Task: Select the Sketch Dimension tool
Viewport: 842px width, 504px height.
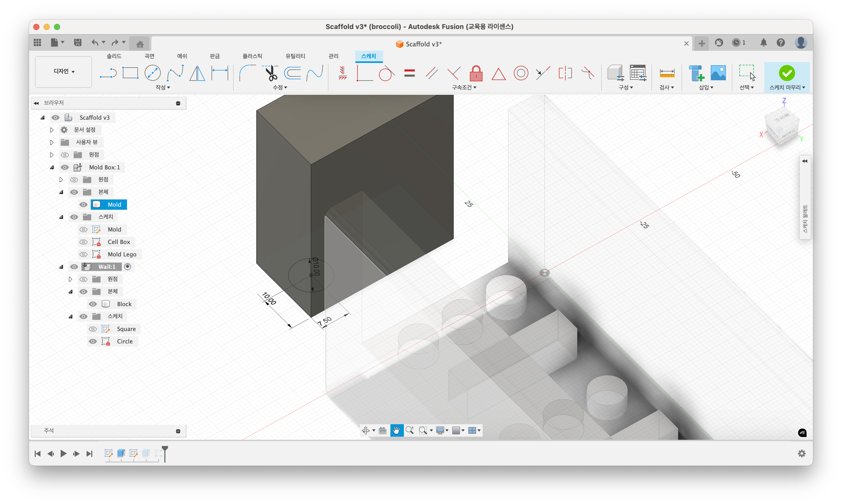Action: coord(220,73)
